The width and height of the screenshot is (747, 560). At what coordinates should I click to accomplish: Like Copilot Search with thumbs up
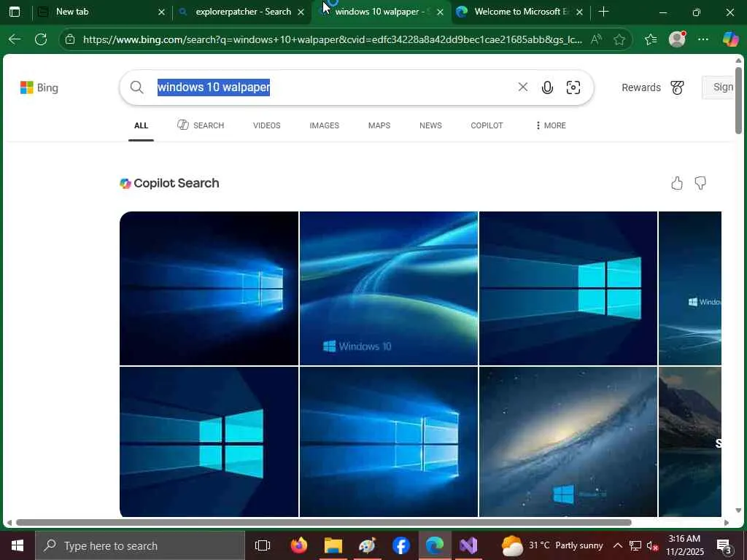[x=677, y=183]
